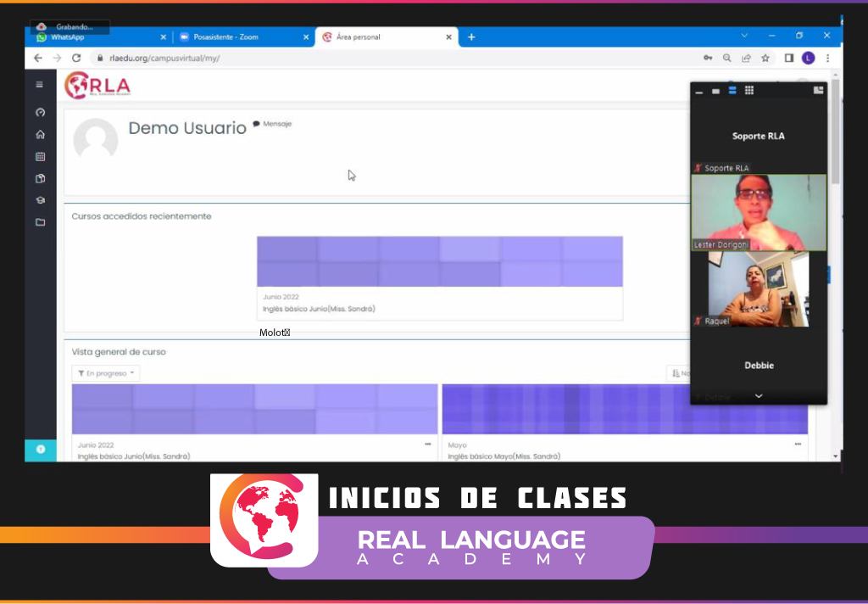The width and height of the screenshot is (868, 604).
Task: Reload the page with refresh icon
Action: pos(76,59)
